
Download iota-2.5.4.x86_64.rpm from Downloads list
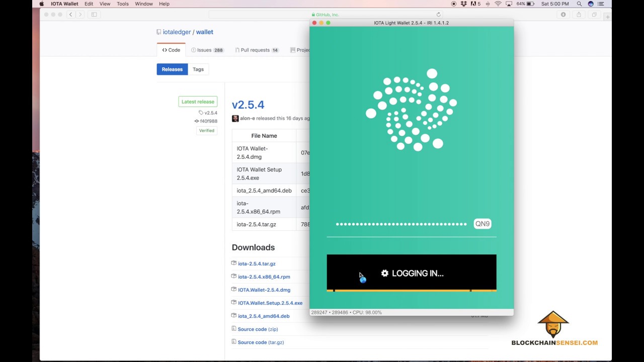point(264,277)
